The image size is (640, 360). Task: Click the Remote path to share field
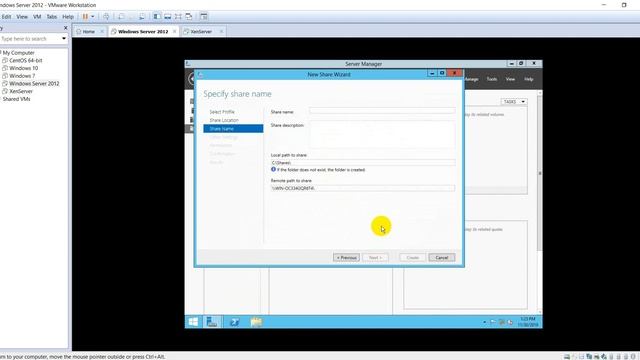tap(362, 188)
